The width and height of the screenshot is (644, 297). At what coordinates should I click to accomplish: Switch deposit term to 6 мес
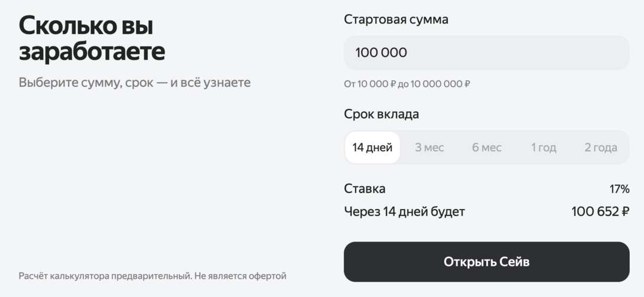click(x=486, y=148)
